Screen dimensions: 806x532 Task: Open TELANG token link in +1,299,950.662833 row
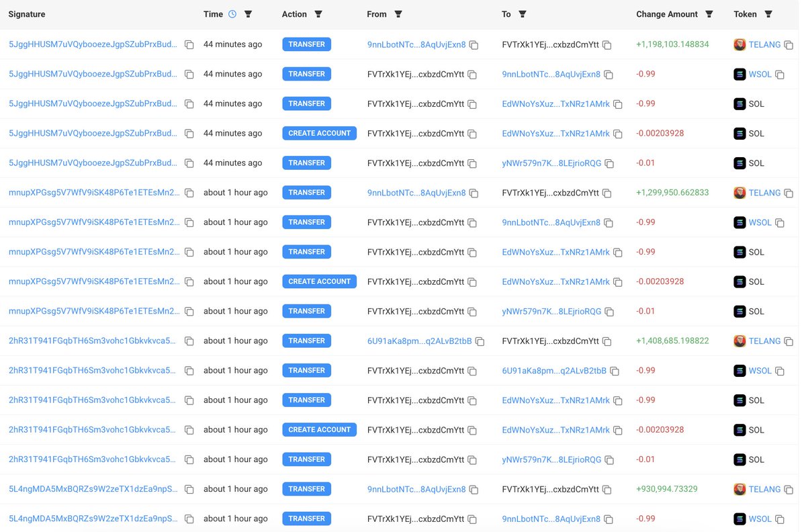click(x=764, y=193)
